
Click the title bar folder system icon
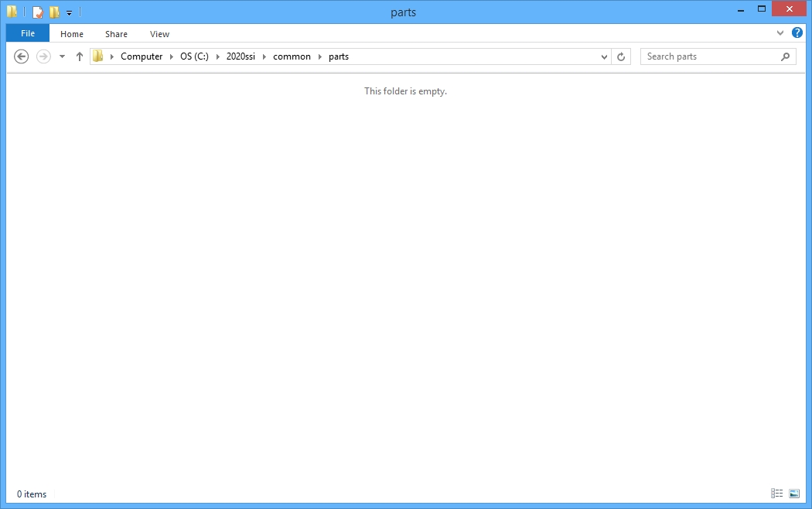pos(12,11)
